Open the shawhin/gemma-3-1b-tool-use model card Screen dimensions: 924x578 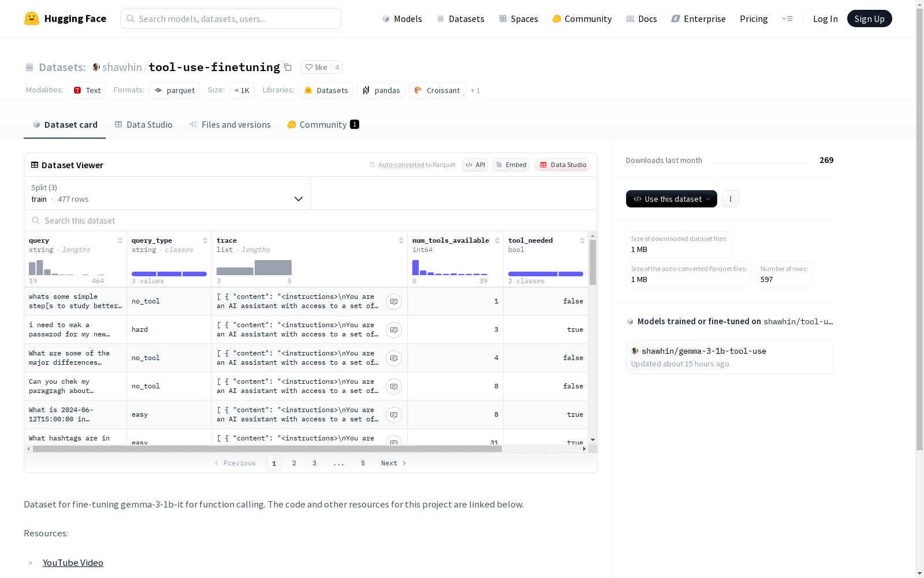[x=729, y=357]
